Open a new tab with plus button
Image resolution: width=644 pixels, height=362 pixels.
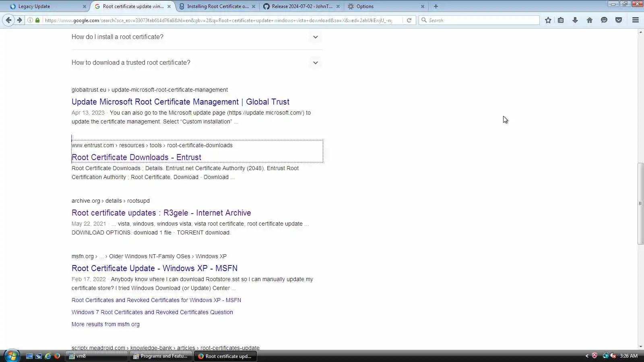pyautogui.click(x=436, y=6)
